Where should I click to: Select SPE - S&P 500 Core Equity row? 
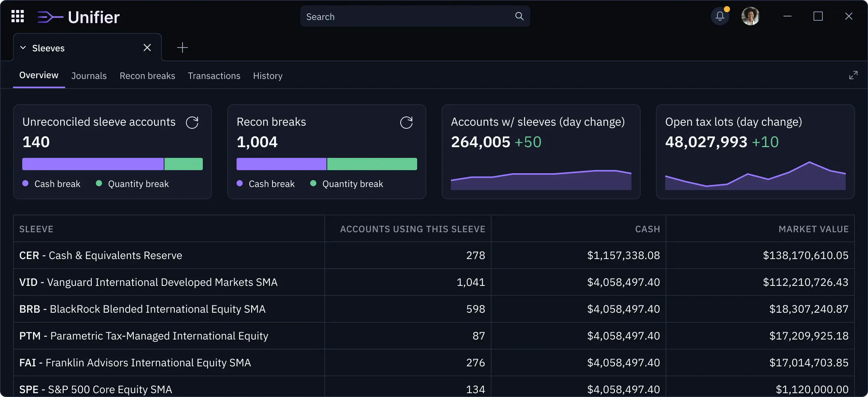pyautogui.click(x=434, y=387)
